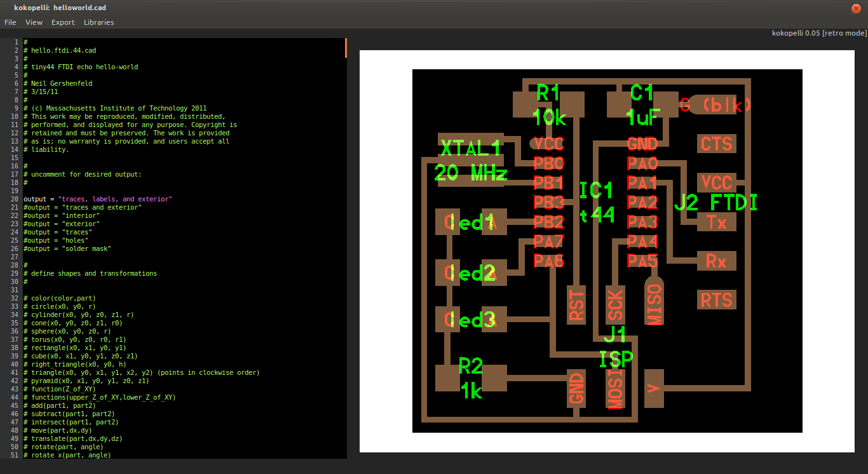Click the PA0 pin label

tap(642, 163)
